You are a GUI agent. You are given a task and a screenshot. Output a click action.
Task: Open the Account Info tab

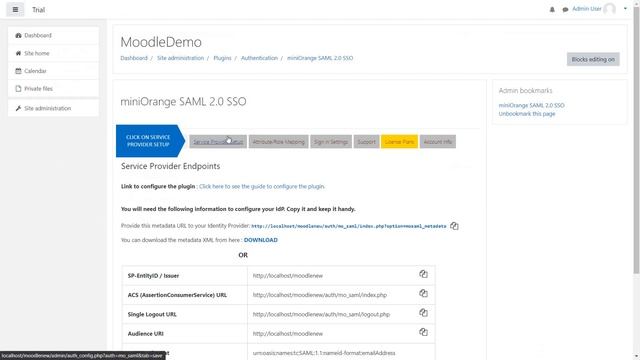click(438, 142)
